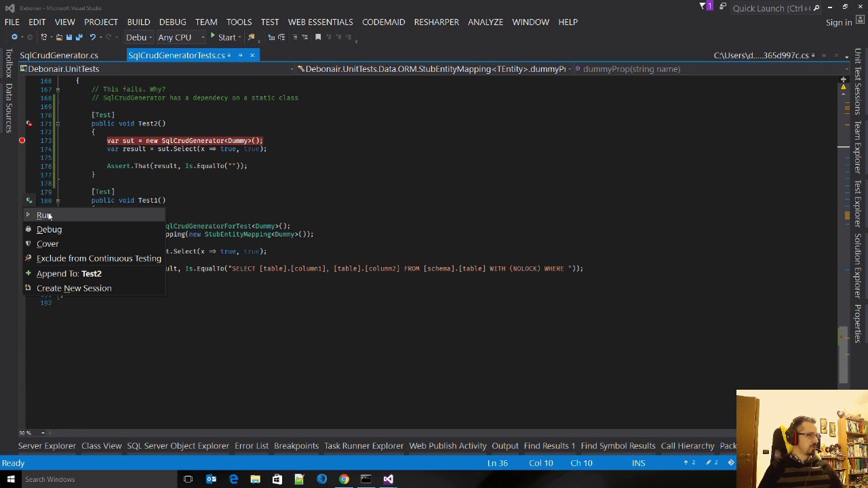Switch to the SqlCrudGenerator.cs tab
The width and height of the screenshot is (868, 488).
point(59,55)
